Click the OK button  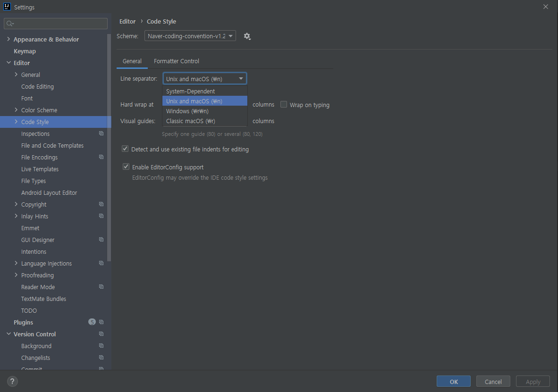[x=453, y=381]
